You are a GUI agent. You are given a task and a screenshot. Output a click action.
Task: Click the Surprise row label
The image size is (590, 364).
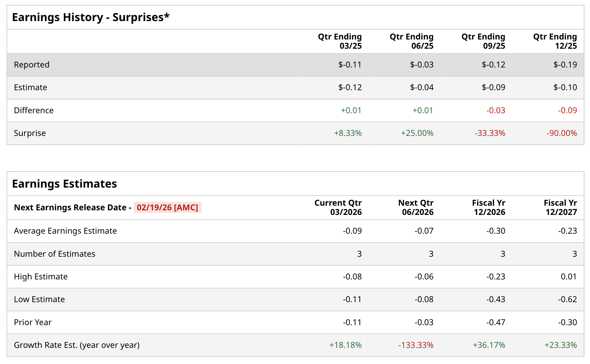[30, 133]
